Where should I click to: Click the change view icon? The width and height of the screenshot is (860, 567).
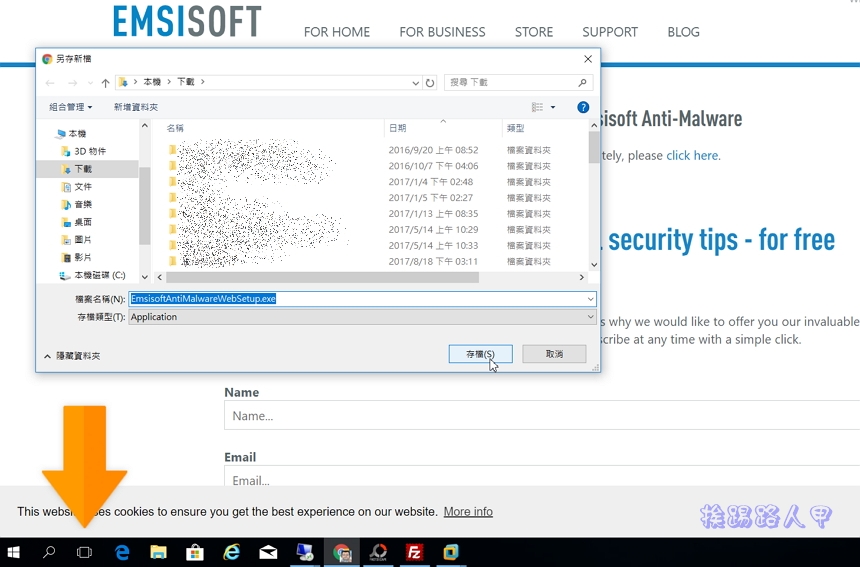538,107
